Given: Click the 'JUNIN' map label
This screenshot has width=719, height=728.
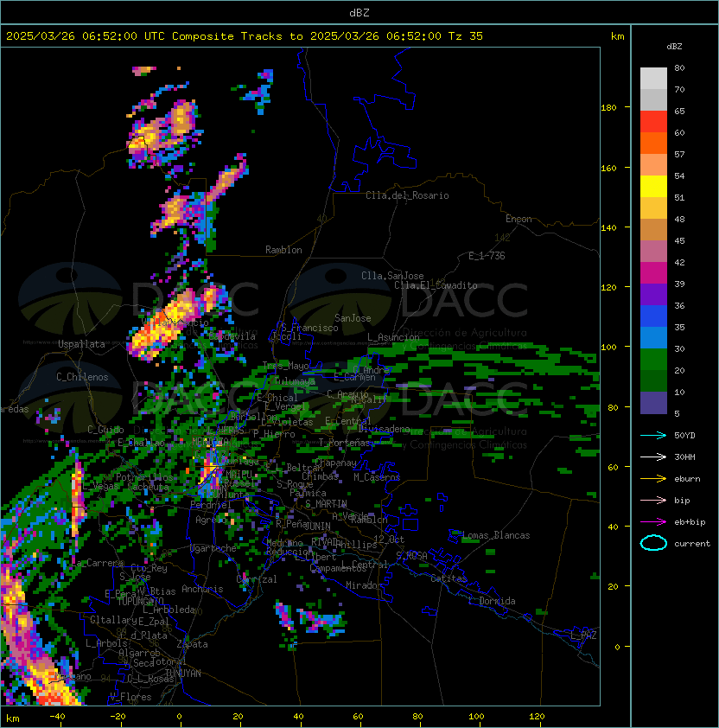Looking at the screenshot, I should [317, 526].
